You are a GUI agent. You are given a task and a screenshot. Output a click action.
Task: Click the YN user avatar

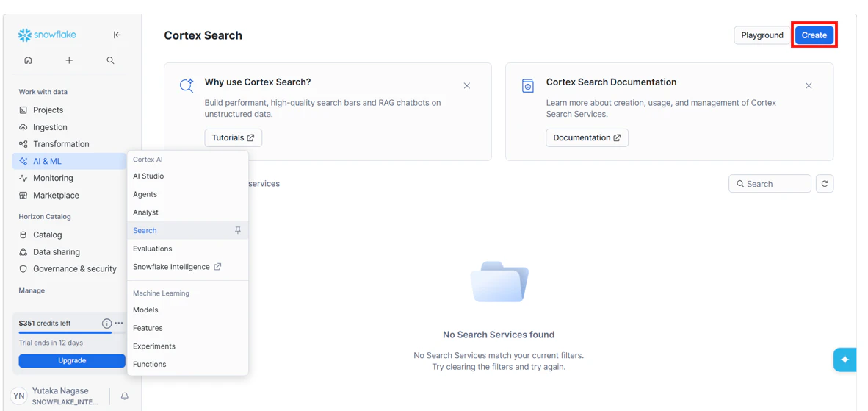pos(19,396)
